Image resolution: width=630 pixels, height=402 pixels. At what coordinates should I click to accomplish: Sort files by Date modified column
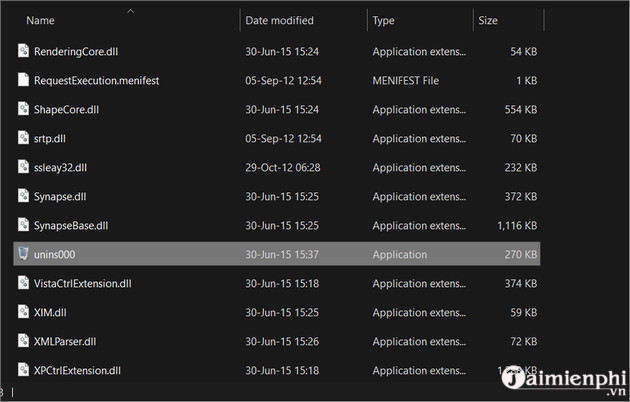279,20
